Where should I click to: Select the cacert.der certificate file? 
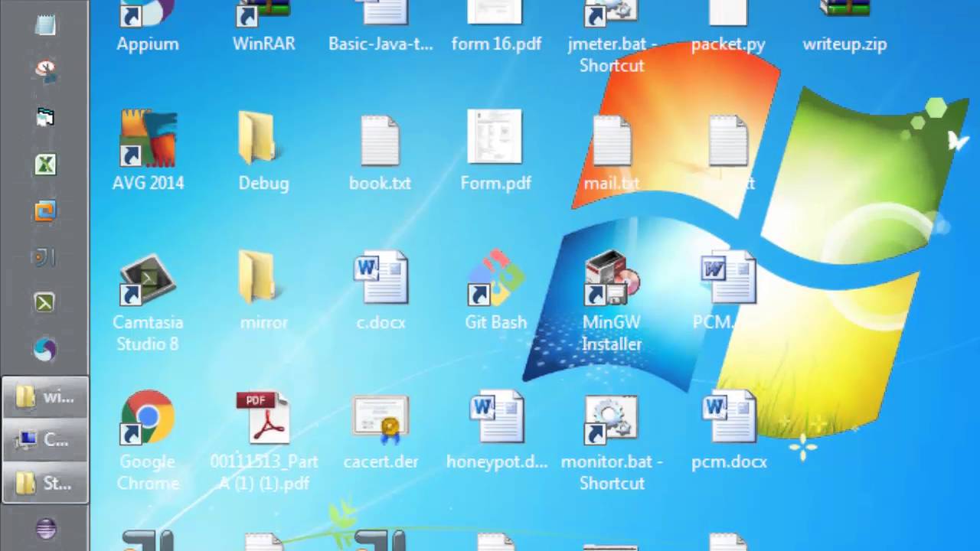(381, 430)
